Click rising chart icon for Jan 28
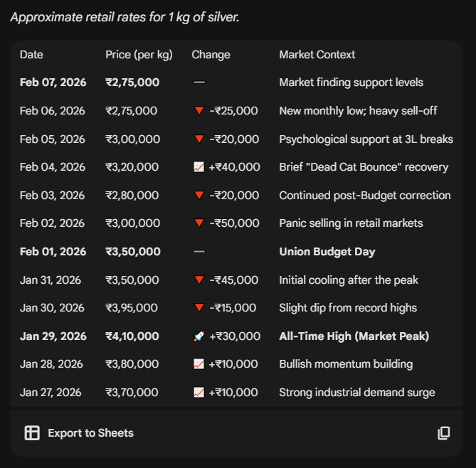Image resolution: width=476 pixels, height=468 pixels. pos(199,364)
